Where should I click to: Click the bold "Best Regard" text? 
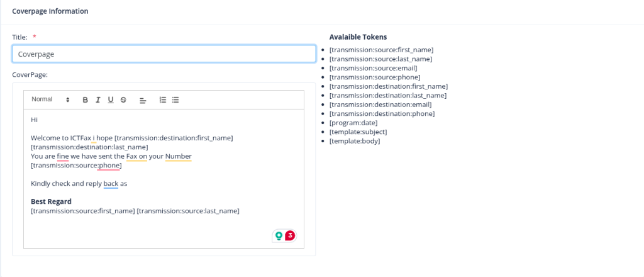51,201
